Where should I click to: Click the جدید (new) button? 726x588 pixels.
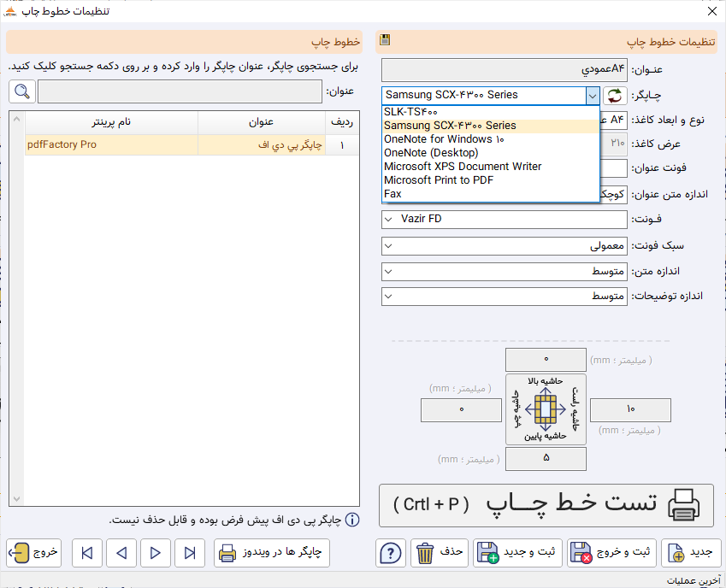689,553
